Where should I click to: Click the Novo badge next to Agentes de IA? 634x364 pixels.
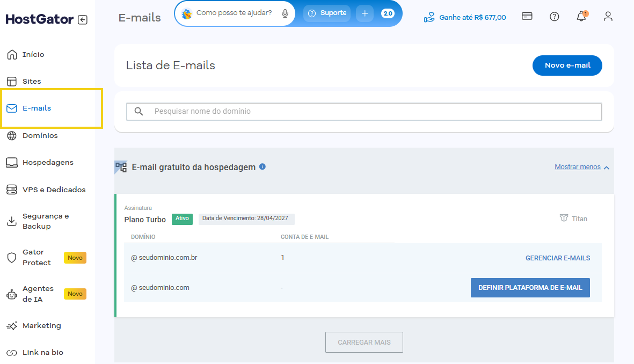(x=75, y=294)
